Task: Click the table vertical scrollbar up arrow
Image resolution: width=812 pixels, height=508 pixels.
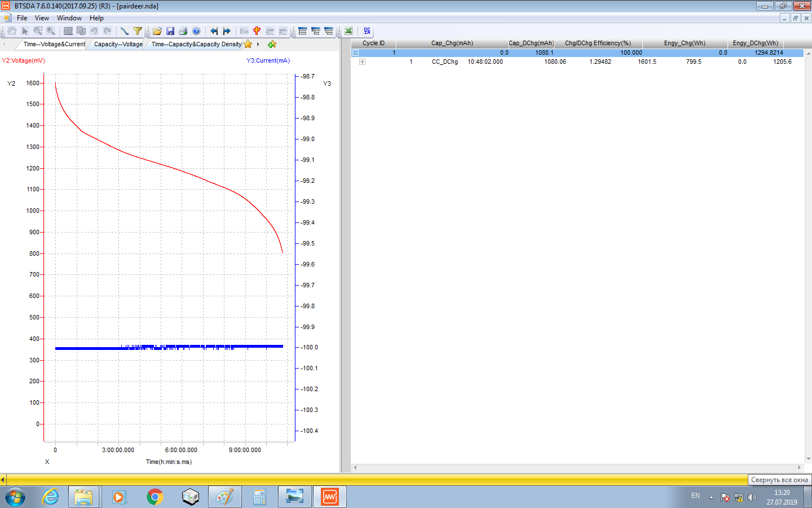Action: [x=808, y=53]
